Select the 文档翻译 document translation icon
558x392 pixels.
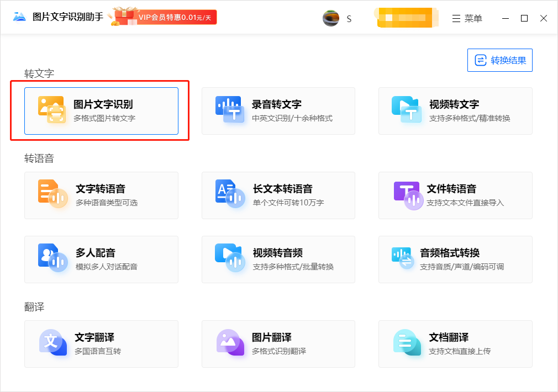[x=406, y=342]
